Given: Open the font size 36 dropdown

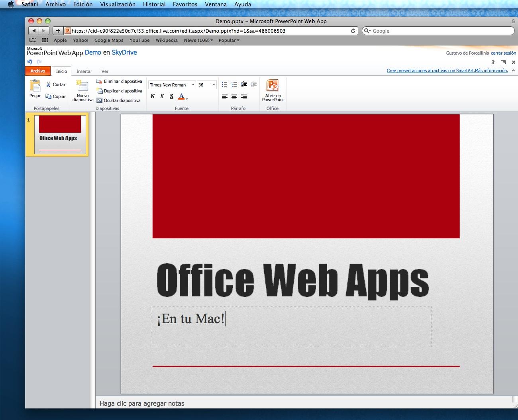Looking at the screenshot, I should coord(214,85).
